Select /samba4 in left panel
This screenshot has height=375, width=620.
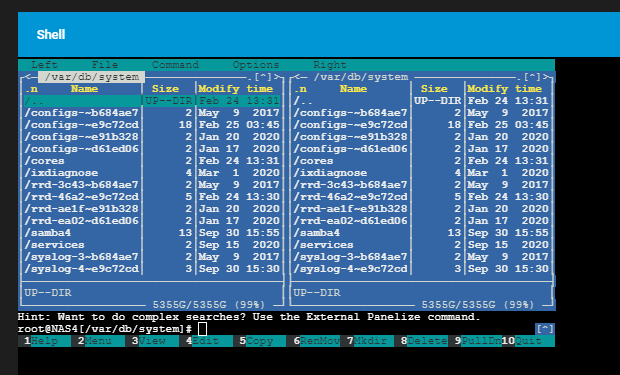[x=152, y=233]
